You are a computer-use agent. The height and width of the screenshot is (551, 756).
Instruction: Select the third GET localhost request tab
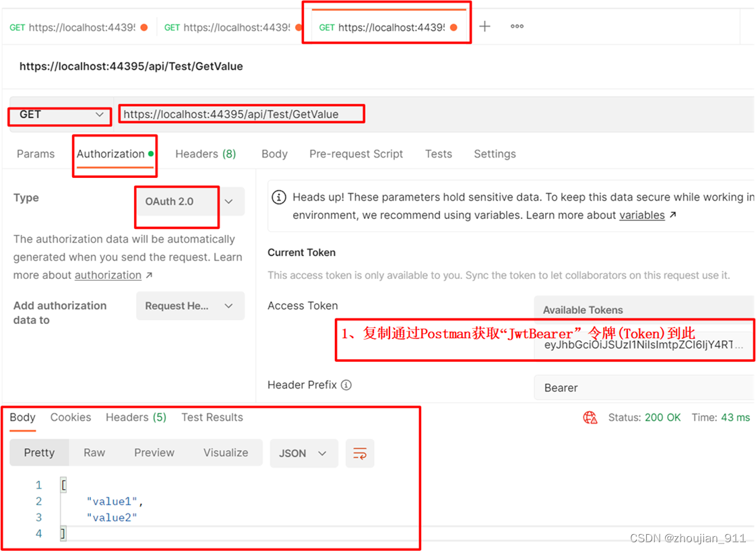click(x=387, y=28)
